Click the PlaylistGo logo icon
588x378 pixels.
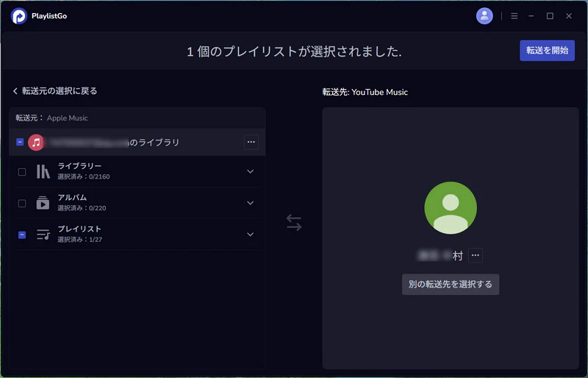[18, 16]
